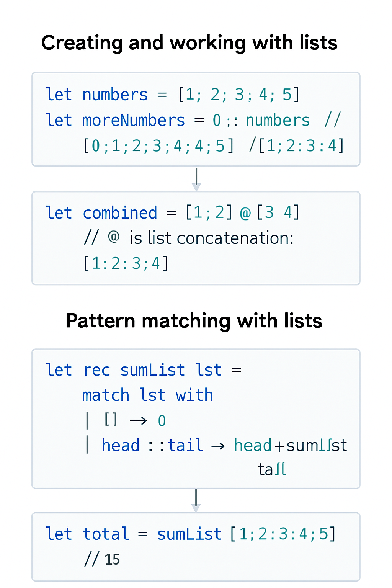392x588 pixels.
Task: Click the moreNumbers identifier
Action: [134, 121]
